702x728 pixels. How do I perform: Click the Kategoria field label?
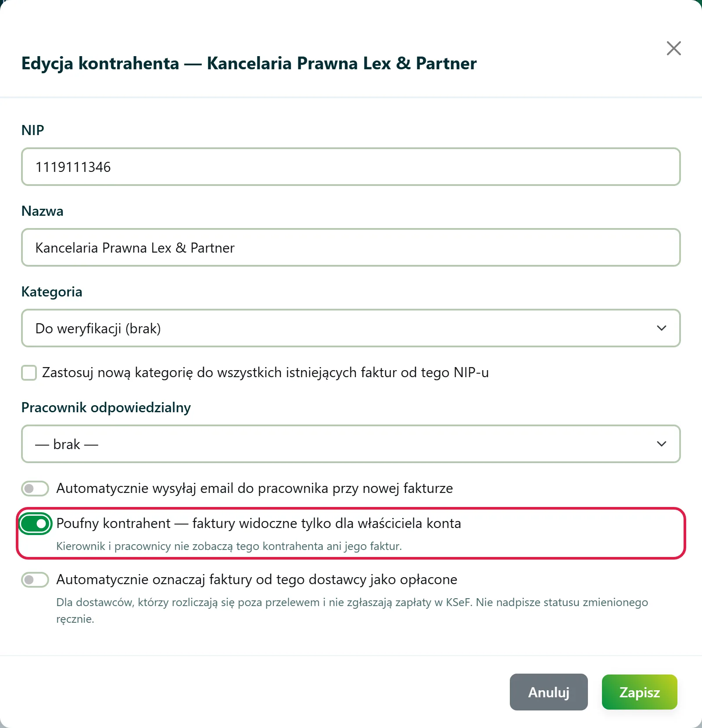tap(52, 292)
